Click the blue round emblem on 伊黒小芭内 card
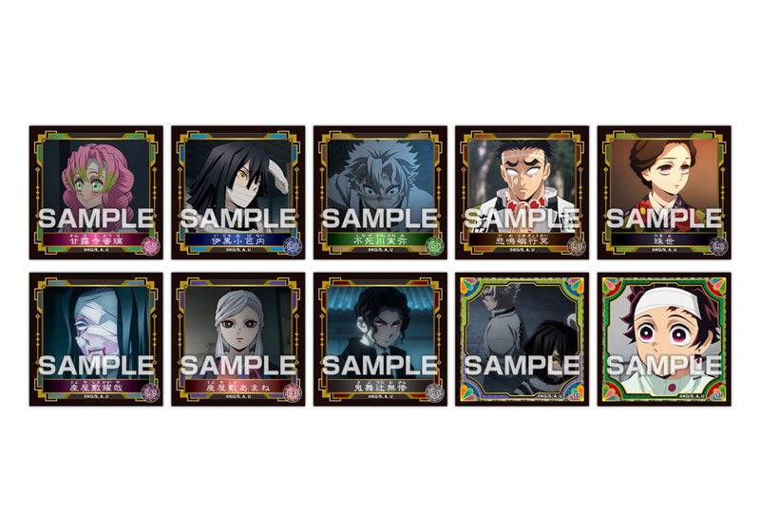This screenshot has height=532, width=760. point(293,246)
